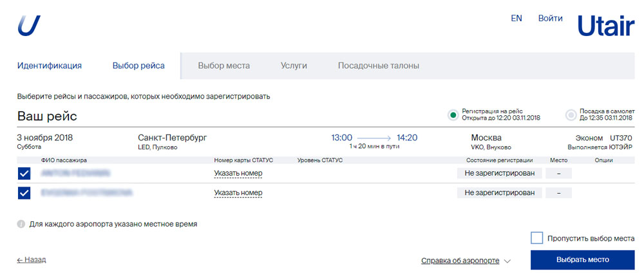Click the Войти login link
The image size is (644, 278).
point(551,19)
